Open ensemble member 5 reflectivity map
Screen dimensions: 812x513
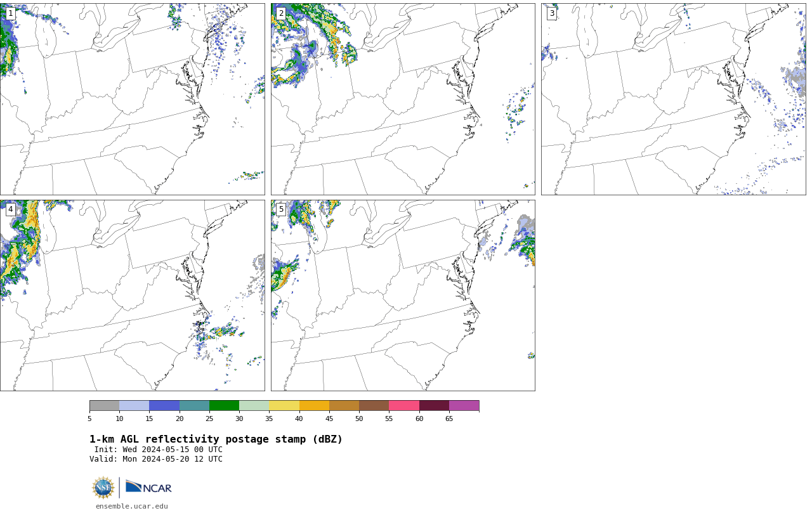pos(403,295)
